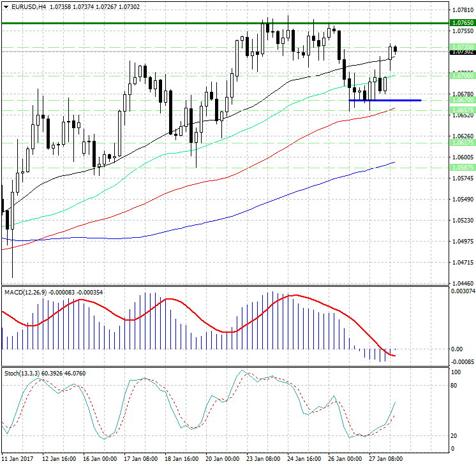Click the Stochastic 20 level label
The height and width of the screenshot is (466, 476).
tap(454, 435)
